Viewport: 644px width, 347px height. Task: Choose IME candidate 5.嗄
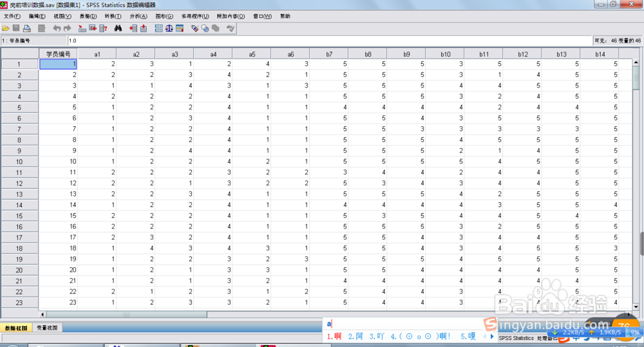point(468,336)
